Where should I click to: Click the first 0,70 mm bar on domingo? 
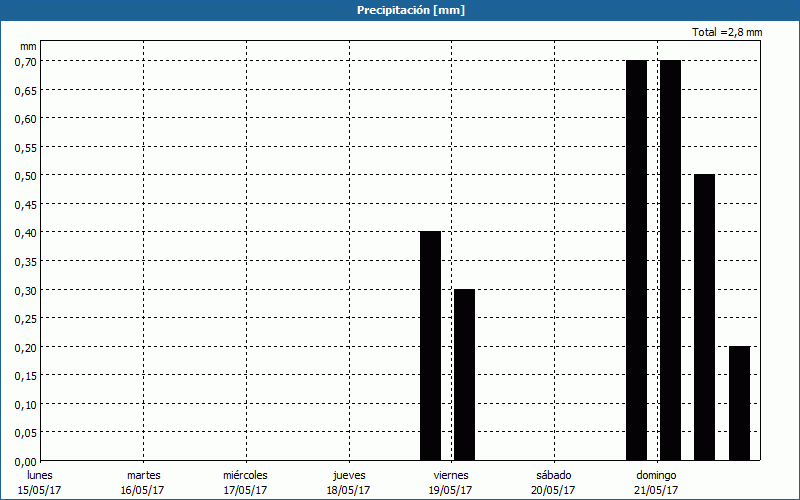[636, 260]
